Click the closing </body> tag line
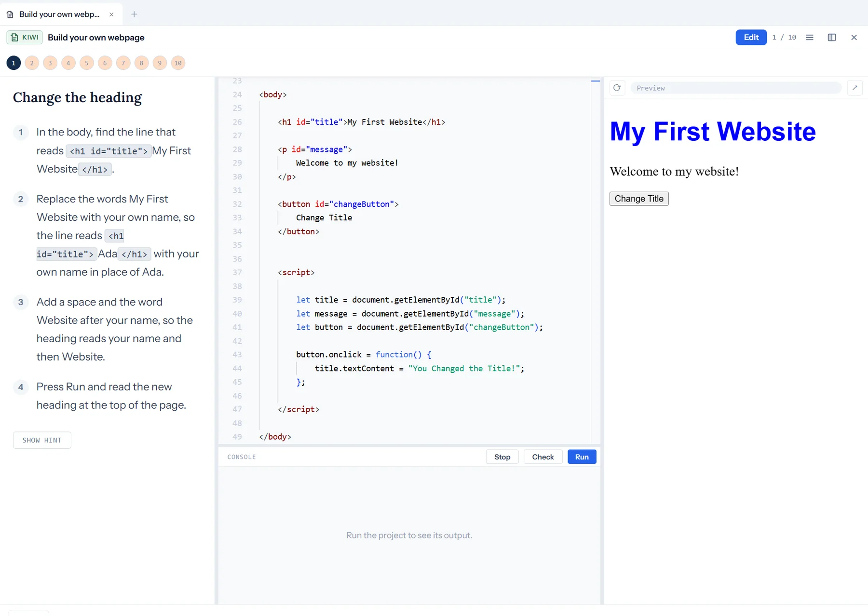868x616 pixels. click(275, 437)
